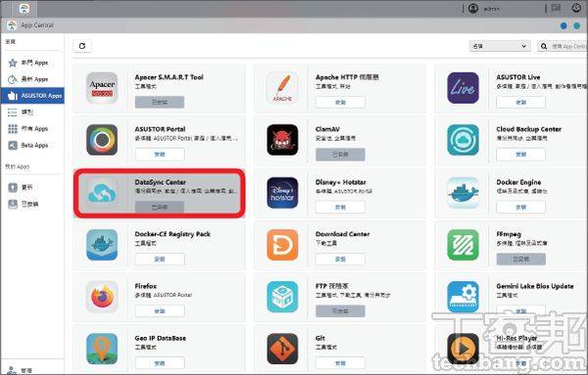Click the desktop home icon in the top bar
588x375 pixels.
tap(24, 8)
